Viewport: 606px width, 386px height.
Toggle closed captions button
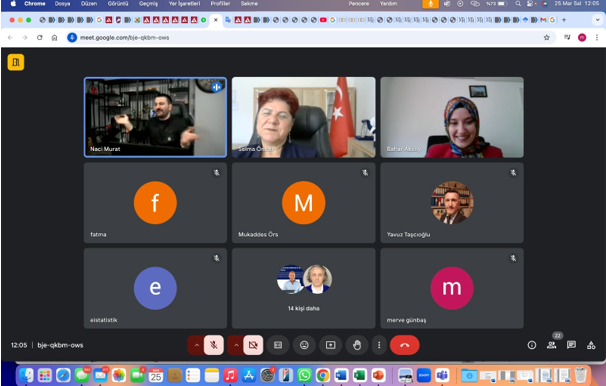coord(278,345)
